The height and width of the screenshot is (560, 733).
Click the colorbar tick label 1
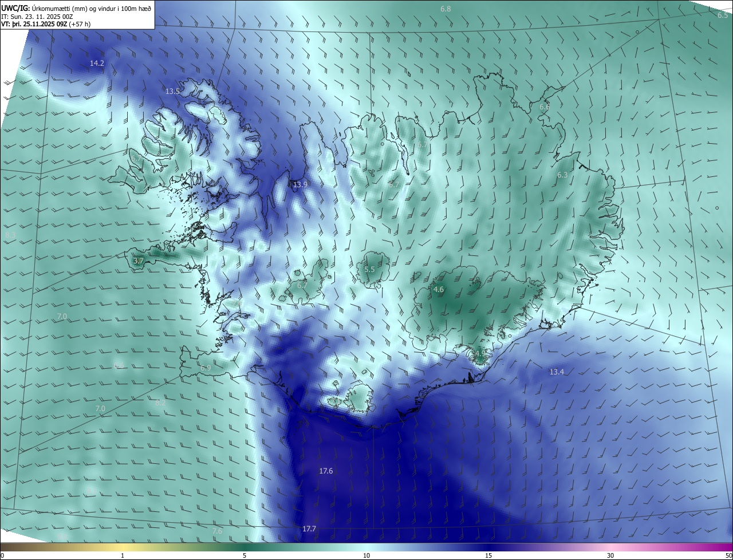click(x=123, y=555)
